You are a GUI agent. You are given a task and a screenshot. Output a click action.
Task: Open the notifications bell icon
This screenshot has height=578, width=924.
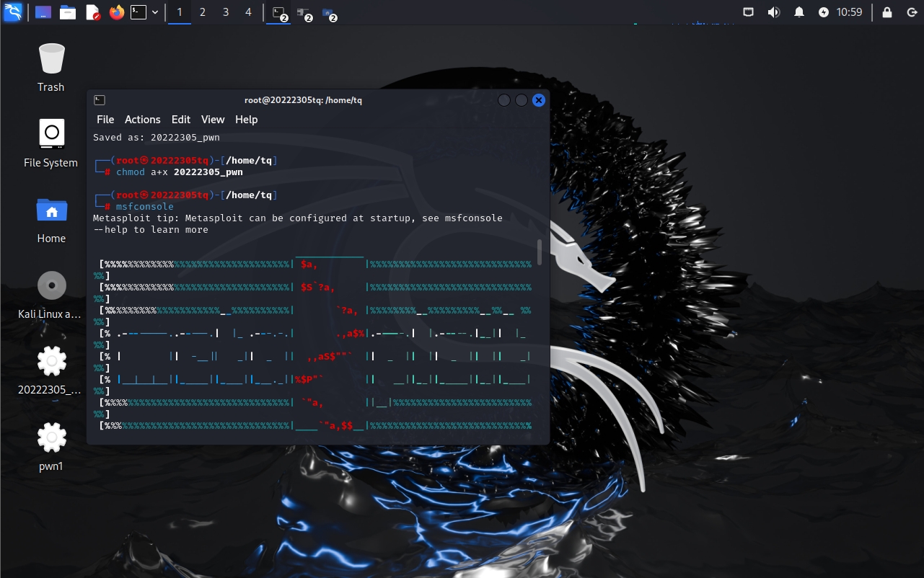pos(799,12)
